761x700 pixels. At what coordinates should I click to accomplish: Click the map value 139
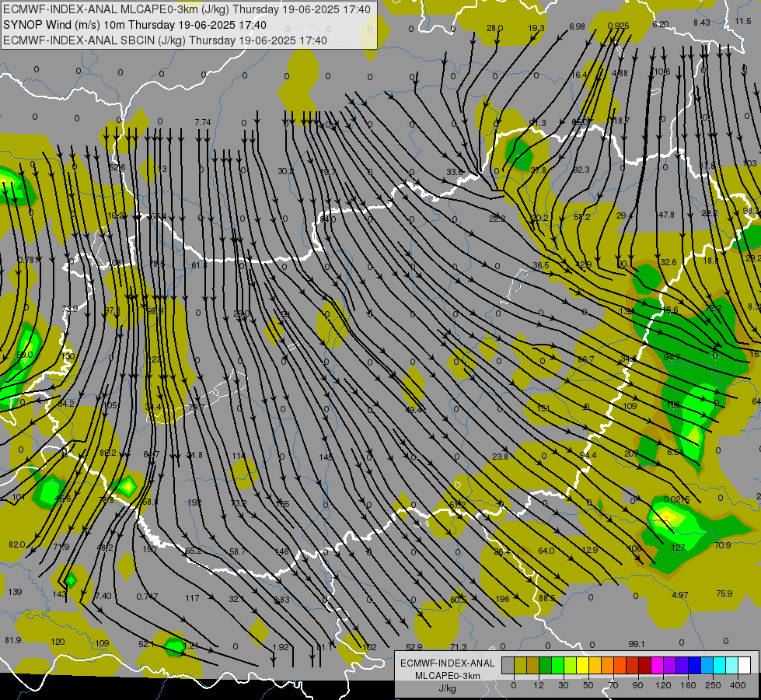(15, 592)
